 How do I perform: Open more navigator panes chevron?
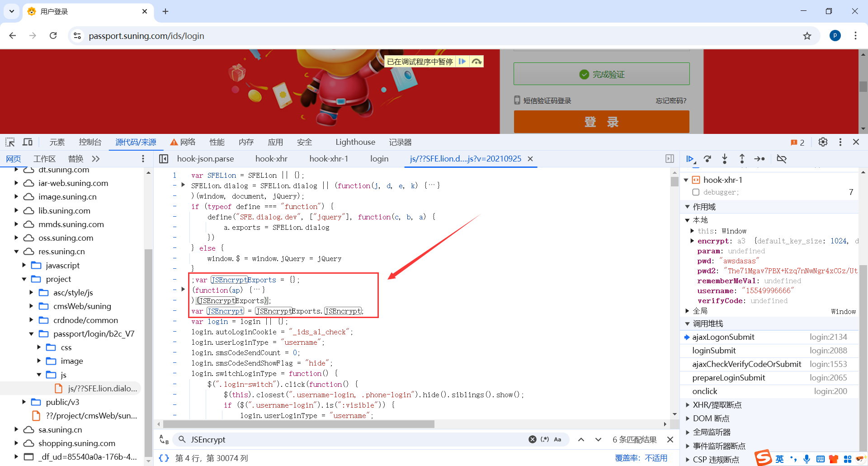[x=95, y=159]
